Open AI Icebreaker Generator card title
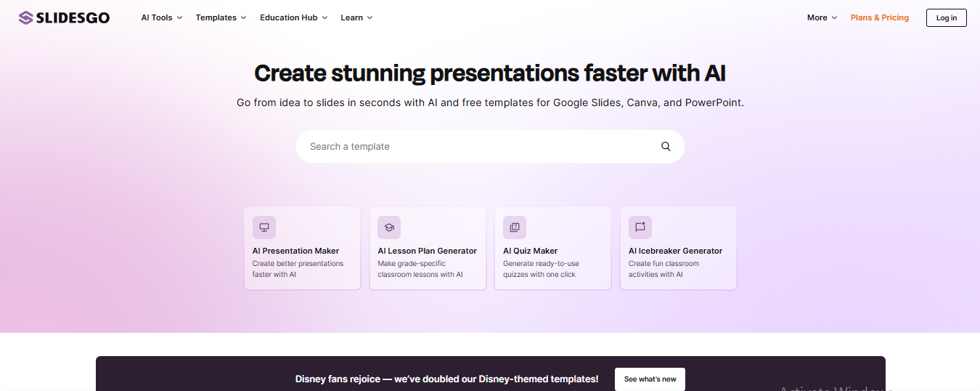The width and height of the screenshot is (980, 391). (x=676, y=251)
